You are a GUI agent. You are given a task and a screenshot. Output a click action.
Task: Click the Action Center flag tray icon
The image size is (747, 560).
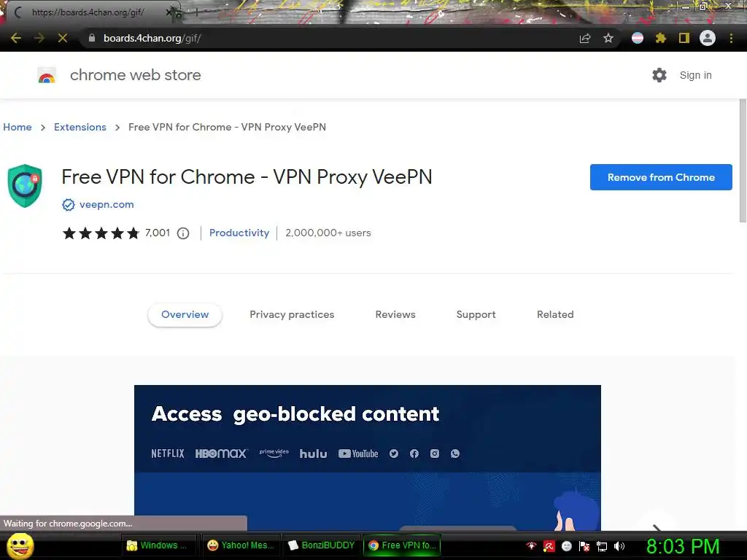(x=584, y=546)
